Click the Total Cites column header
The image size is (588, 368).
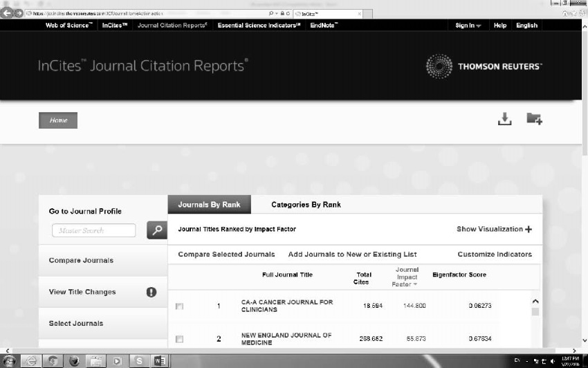coord(362,278)
